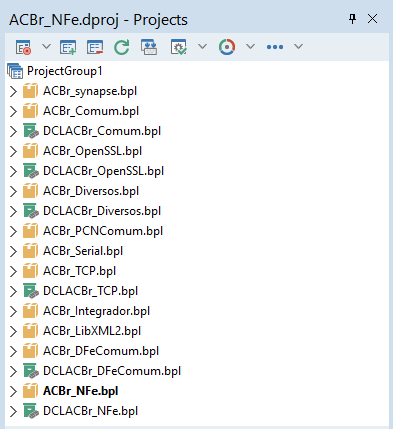Expand ACBr_Integrador.bpl node
This screenshot has height=429, width=393.
tap(13, 311)
